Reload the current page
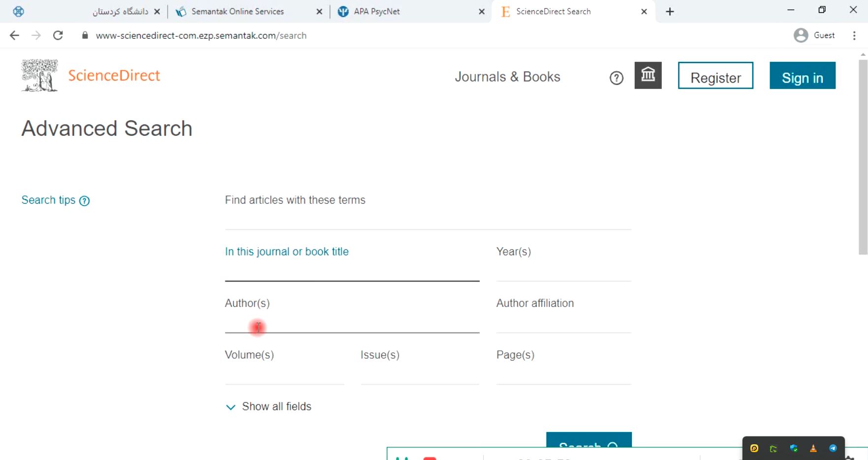The image size is (868, 460). [x=58, y=35]
